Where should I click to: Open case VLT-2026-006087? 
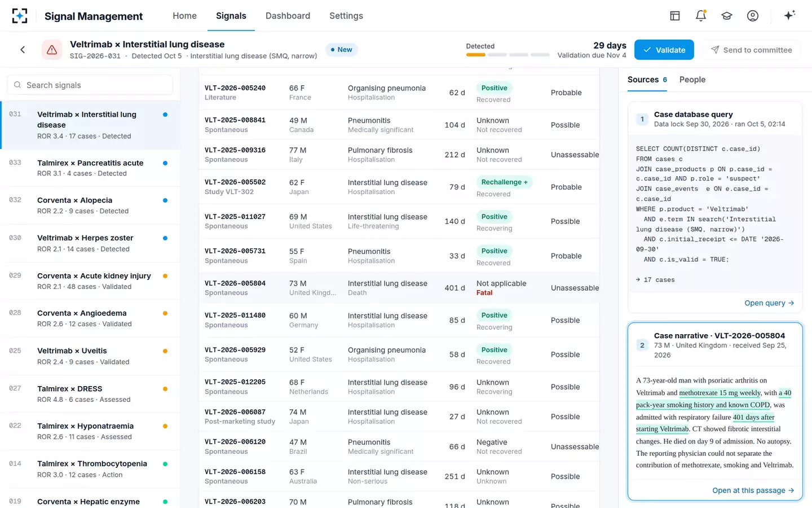coord(235,412)
